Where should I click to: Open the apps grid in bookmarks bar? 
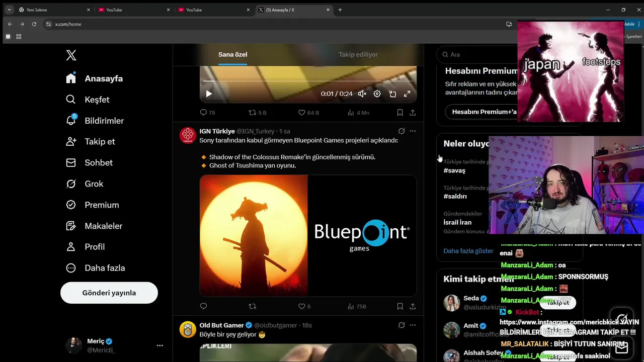coord(19,37)
